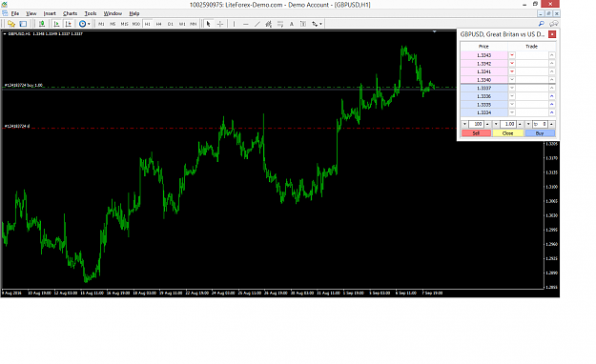Viewport: 596px width, 364px height.
Task: Click the buy arrow at price 1.3336
Action: point(552,96)
